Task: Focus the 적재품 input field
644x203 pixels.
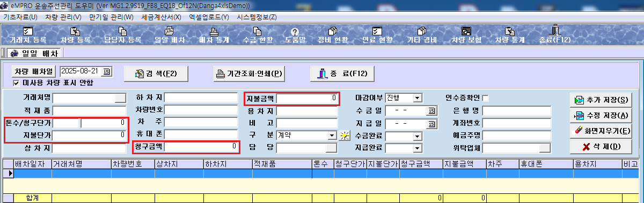Action: 90,110
